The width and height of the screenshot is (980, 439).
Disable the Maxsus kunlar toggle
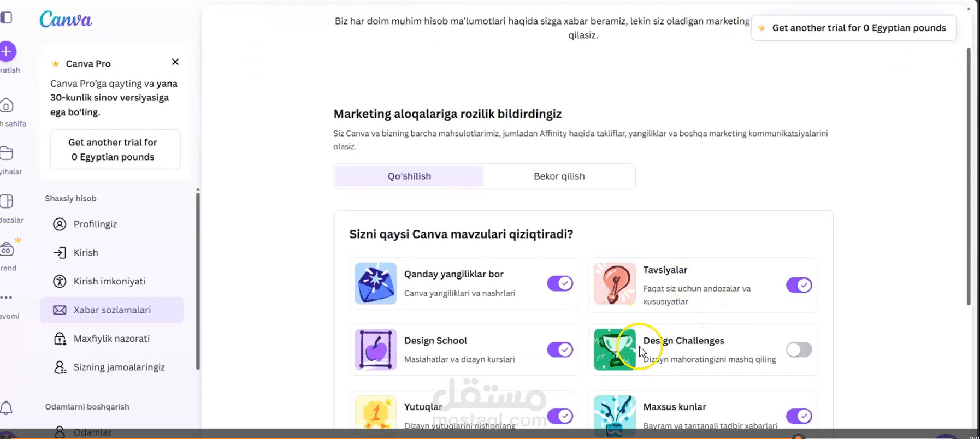point(799,416)
